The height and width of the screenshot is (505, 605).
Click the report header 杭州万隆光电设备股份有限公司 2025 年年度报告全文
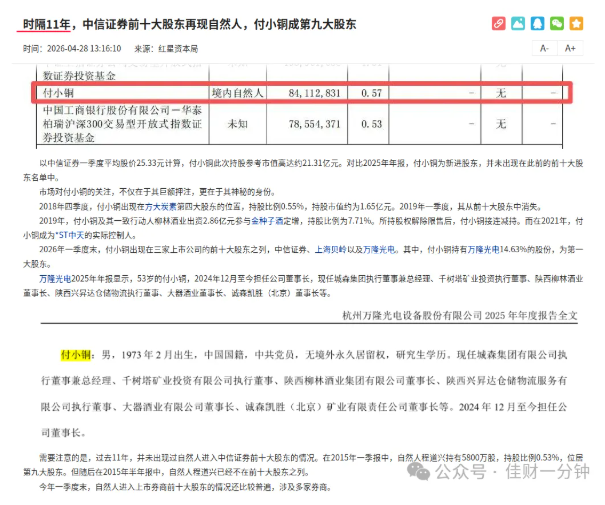[460, 316]
